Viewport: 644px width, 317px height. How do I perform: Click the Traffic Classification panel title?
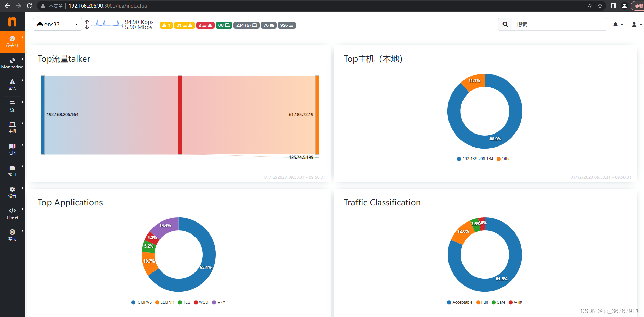tap(382, 203)
